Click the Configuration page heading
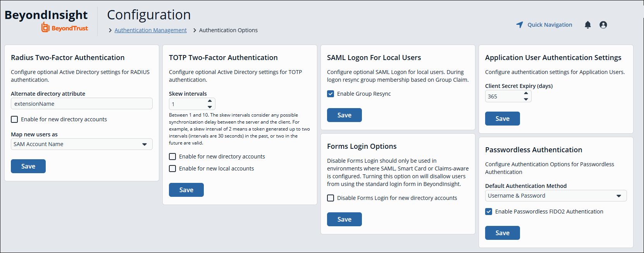 coord(149,15)
